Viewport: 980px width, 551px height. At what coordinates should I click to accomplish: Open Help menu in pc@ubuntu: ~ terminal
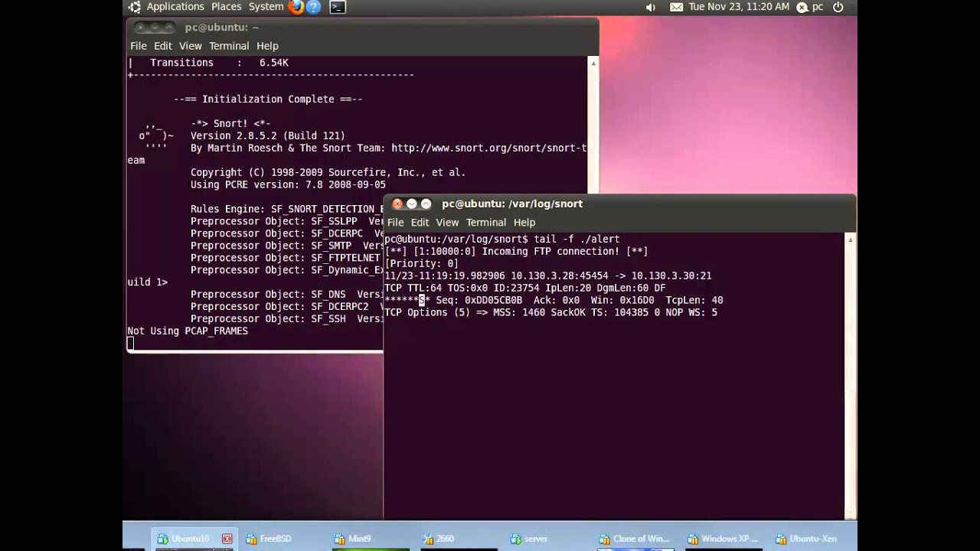[x=267, y=46]
